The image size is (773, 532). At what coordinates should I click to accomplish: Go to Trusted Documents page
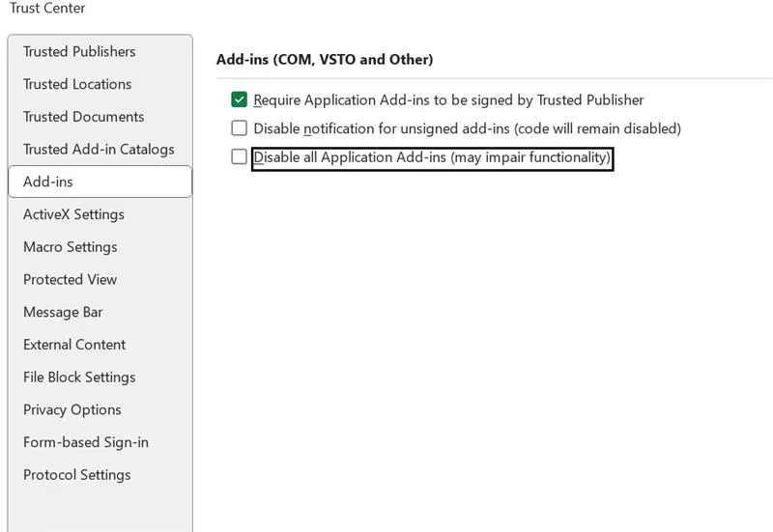click(100, 117)
